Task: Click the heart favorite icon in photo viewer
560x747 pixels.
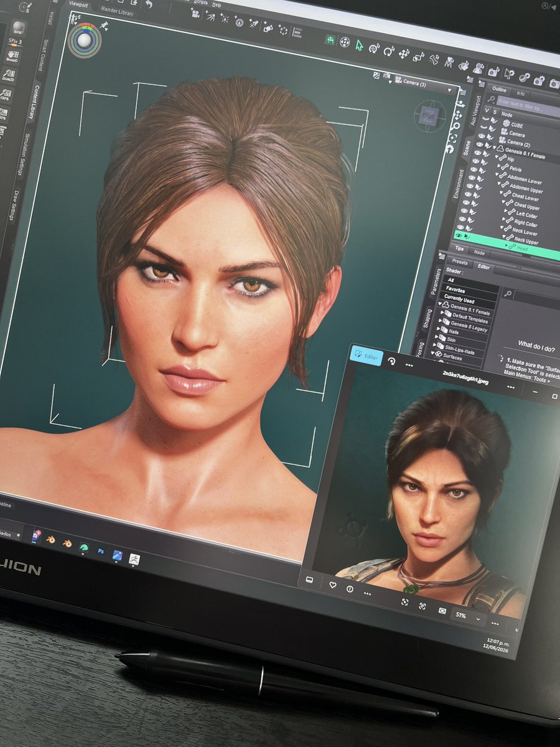Action: point(333,585)
